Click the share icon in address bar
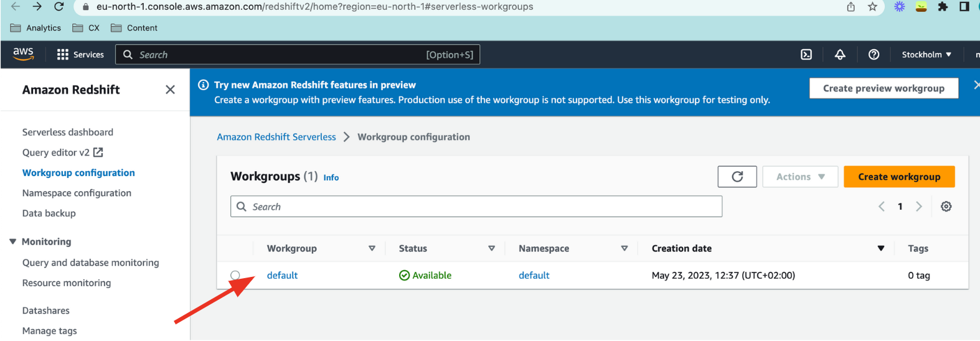The width and height of the screenshot is (980, 341). click(x=851, y=7)
